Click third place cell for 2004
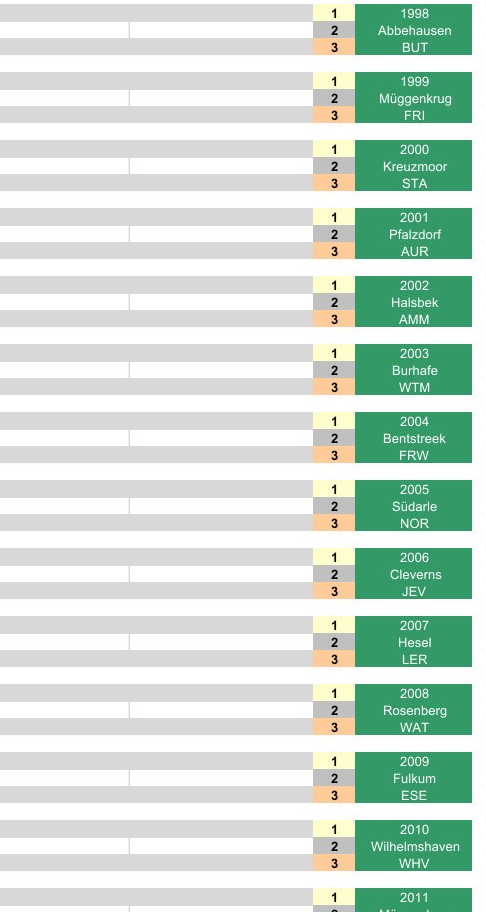 [334, 455]
